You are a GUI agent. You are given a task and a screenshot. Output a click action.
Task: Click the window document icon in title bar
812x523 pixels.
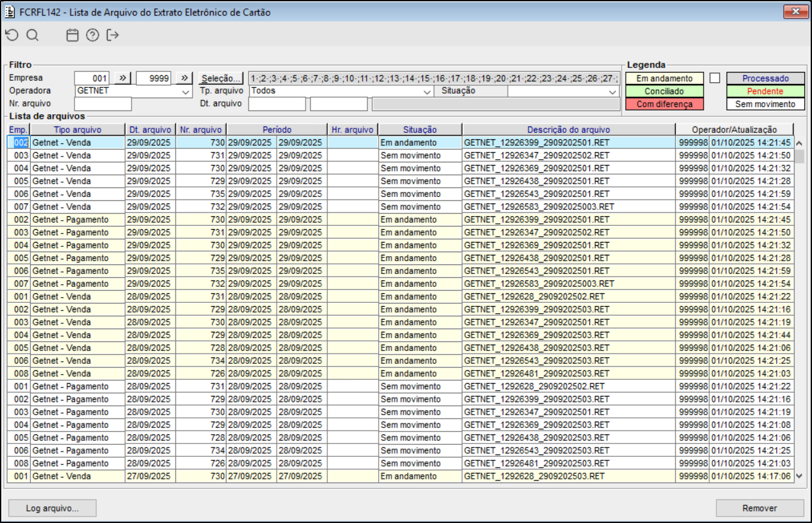(x=10, y=12)
